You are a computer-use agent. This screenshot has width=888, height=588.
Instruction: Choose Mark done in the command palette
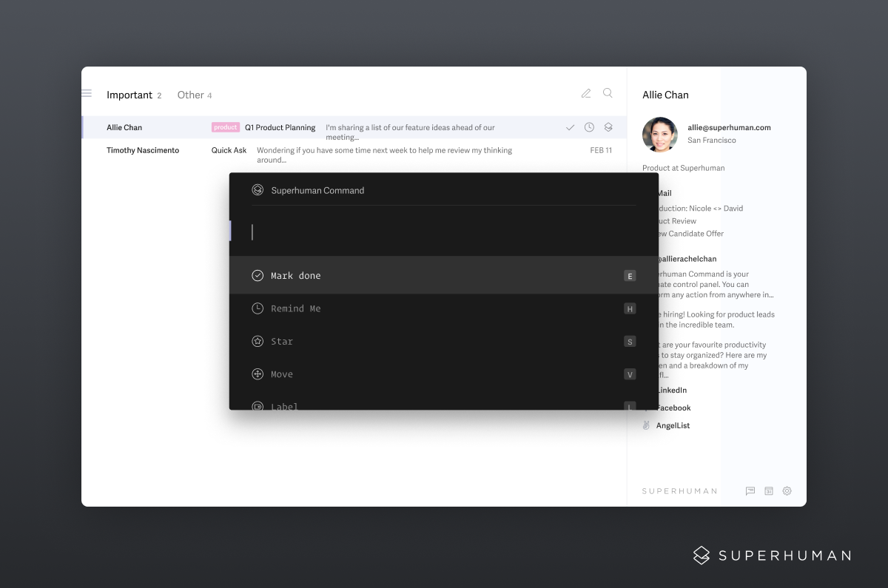[x=296, y=275]
